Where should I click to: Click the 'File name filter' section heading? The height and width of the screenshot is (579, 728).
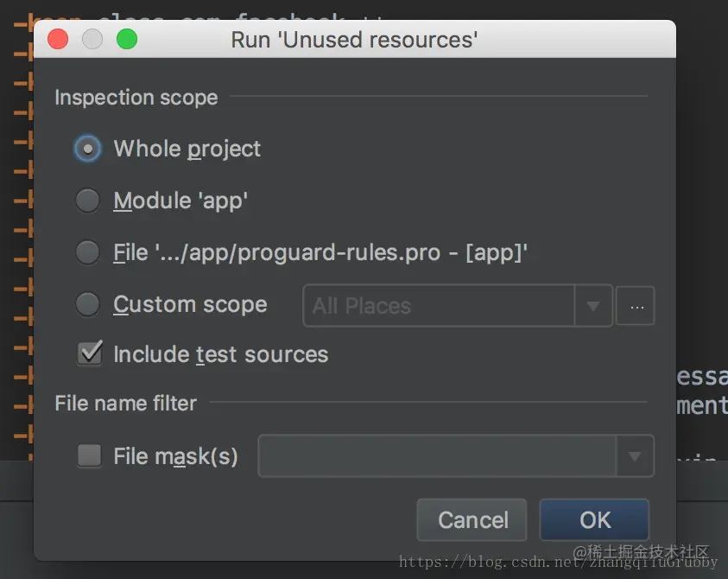click(126, 403)
